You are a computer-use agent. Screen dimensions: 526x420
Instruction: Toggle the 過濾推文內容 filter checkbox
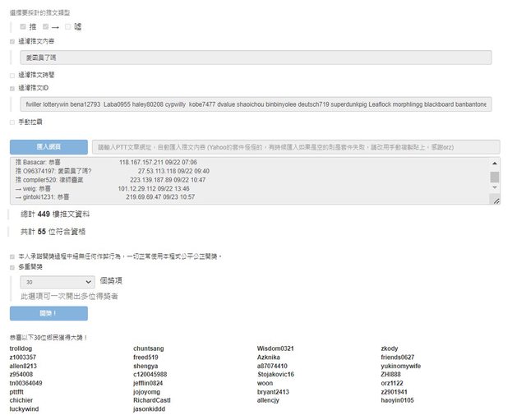pyautogui.click(x=12, y=41)
